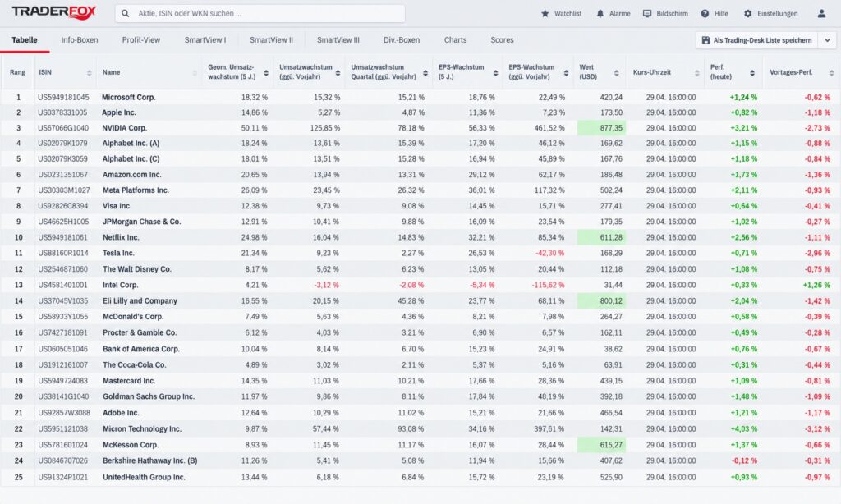Open Meta Platforms Inc. row
841x504 pixels.
pos(420,190)
